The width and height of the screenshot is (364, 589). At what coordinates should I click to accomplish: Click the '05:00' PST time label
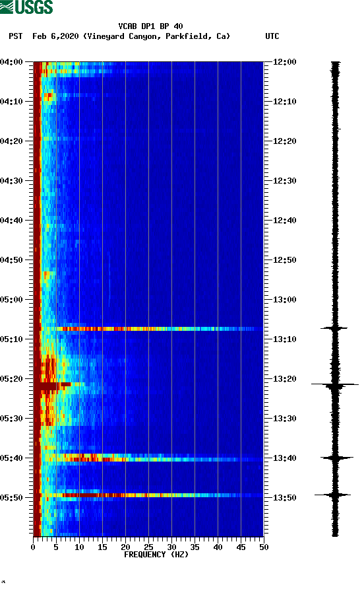coord(11,300)
